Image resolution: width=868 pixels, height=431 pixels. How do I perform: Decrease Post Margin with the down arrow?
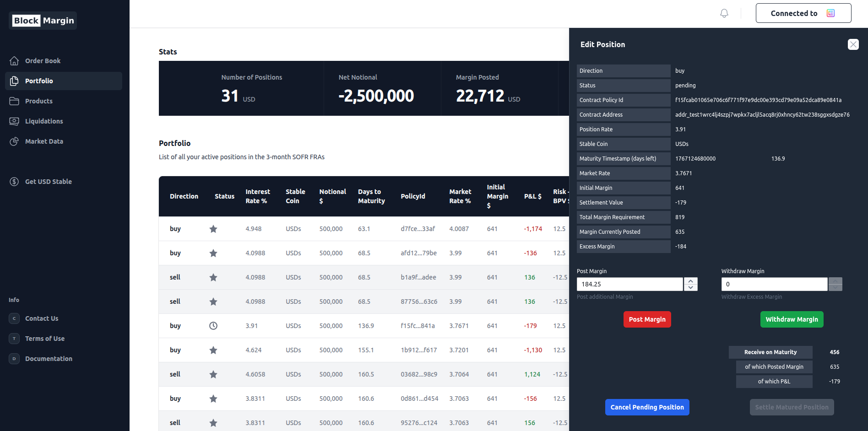tap(691, 288)
